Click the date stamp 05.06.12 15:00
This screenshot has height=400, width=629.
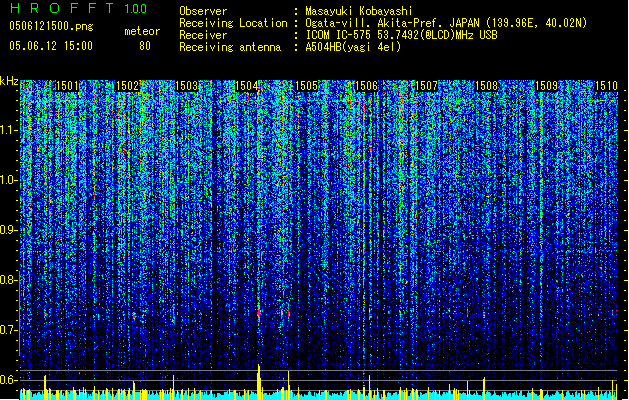[51, 46]
